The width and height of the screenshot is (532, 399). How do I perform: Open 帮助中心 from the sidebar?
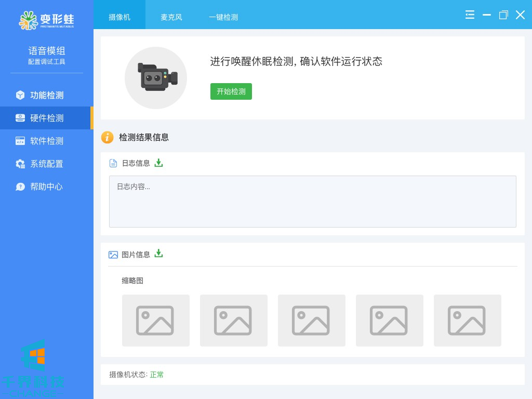click(x=47, y=187)
